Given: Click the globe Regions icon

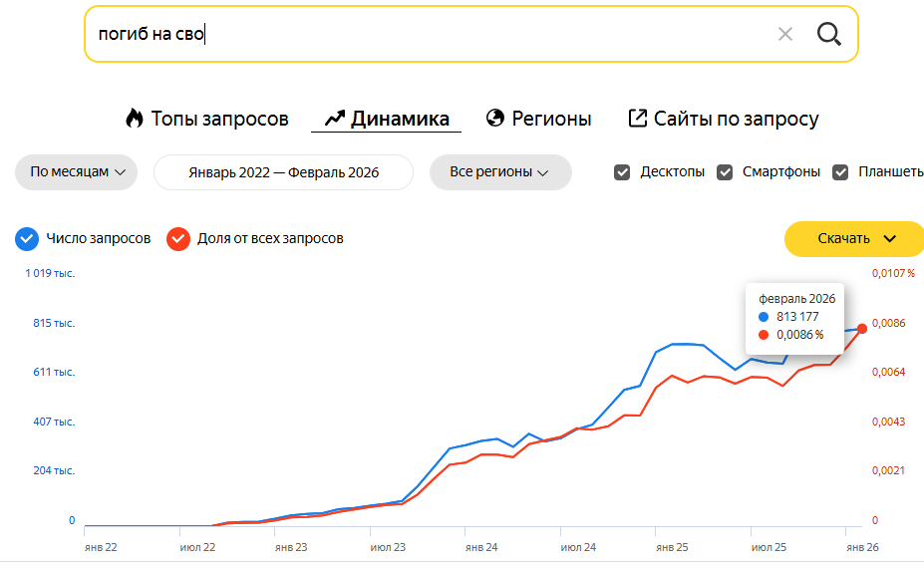Looking at the screenshot, I should click(x=495, y=119).
